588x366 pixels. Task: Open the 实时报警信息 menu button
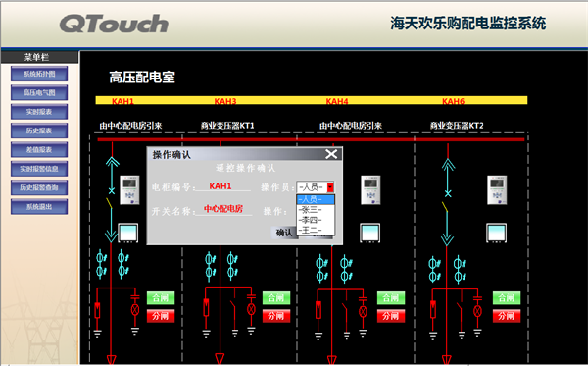[x=39, y=169]
